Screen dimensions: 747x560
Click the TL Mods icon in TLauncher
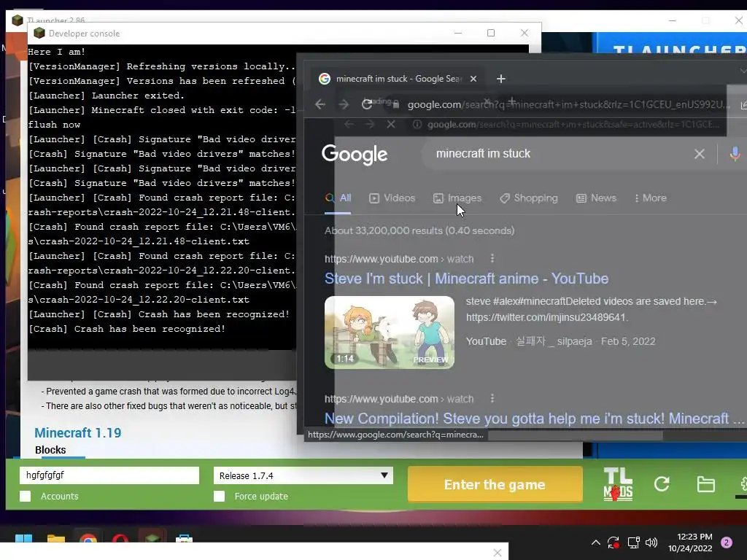click(x=618, y=484)
